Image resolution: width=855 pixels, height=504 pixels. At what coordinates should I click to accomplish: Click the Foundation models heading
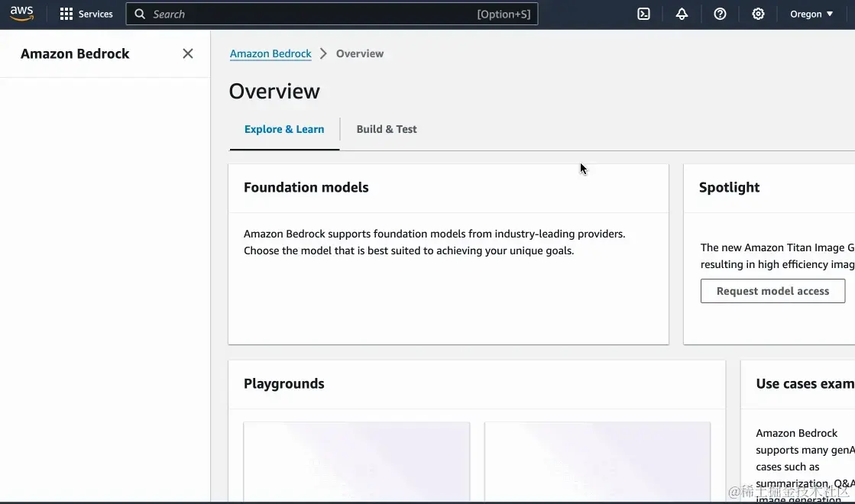[306, 187]
